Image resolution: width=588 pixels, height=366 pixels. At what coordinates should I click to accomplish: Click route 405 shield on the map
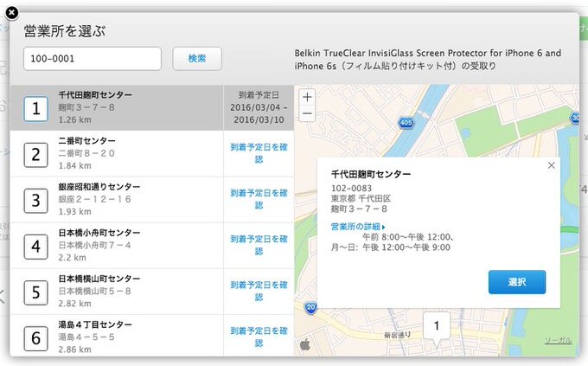(406, 122)
